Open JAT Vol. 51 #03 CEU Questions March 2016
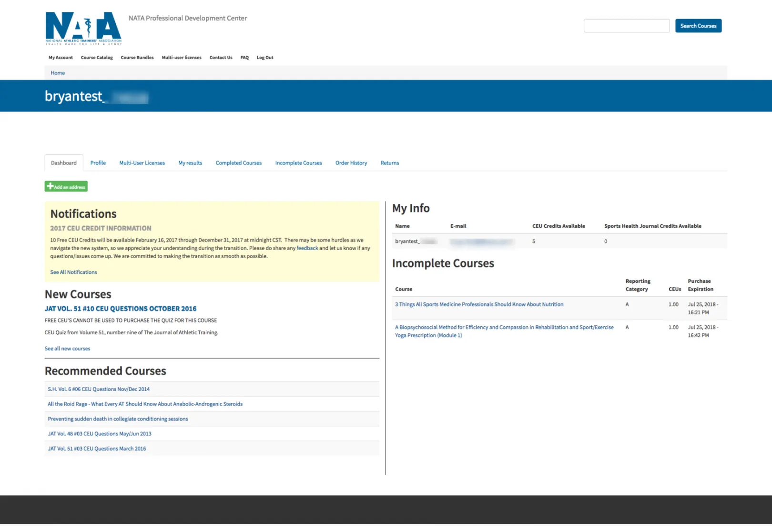The image size is (772, 532). point(97,449)
